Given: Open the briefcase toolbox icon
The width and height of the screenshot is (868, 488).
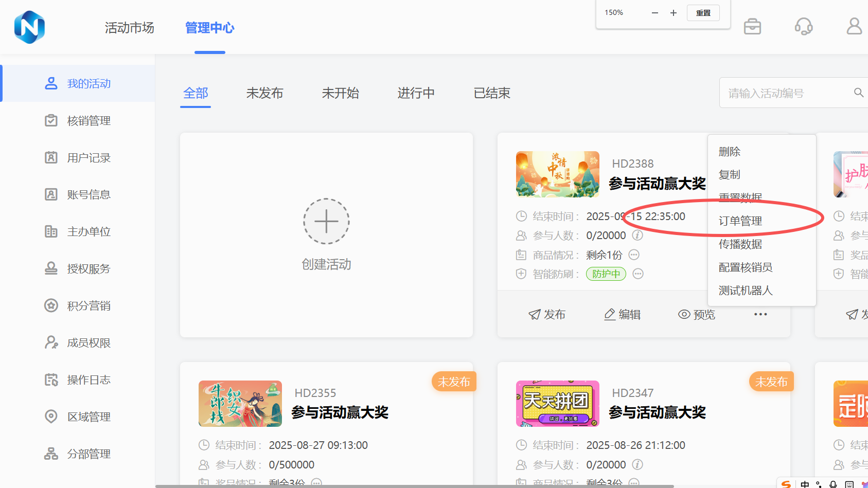Looking at the screenshot, I should pyautogui.click(x=752, y=26).
